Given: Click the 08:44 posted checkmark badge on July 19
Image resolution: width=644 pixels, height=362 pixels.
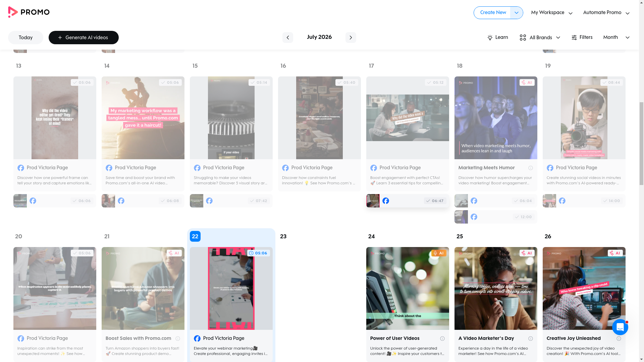Looking at the screenshot, I should pos(611,82).
